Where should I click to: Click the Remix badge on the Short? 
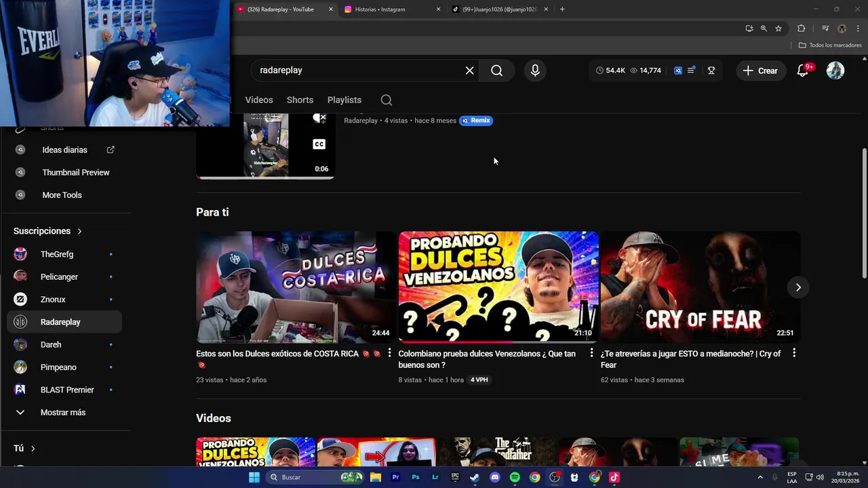click(x=476, y=121)
